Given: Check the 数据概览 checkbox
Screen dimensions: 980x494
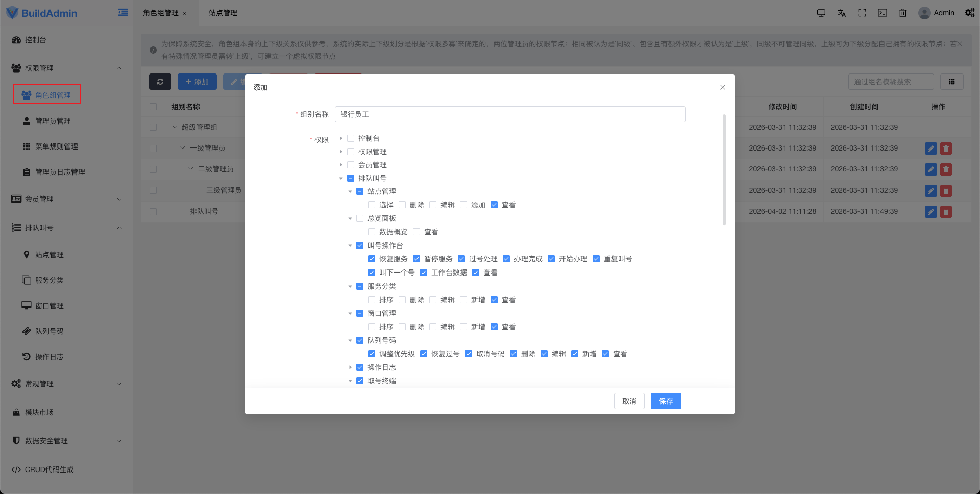Looking at the screenshot, I should (372, 232).
